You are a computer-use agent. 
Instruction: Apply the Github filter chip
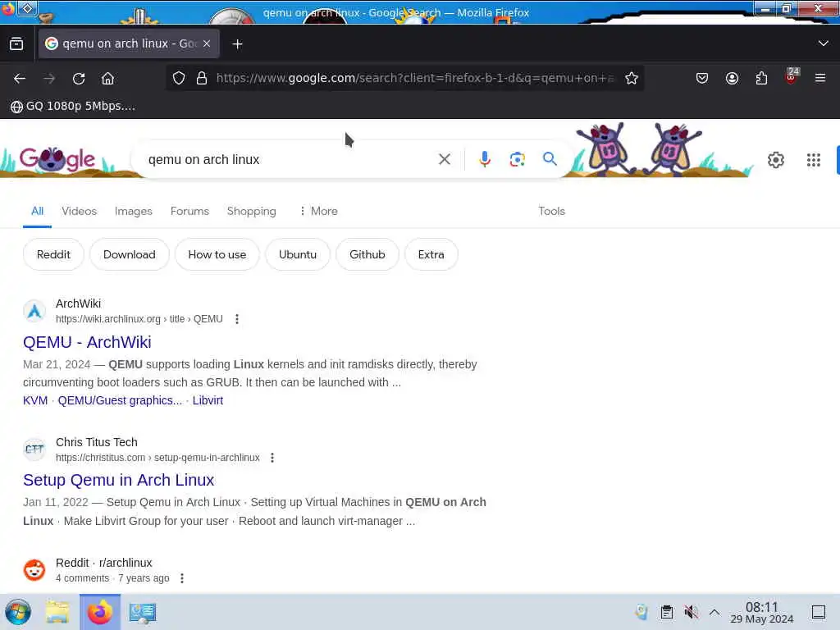[x=367, y=254]
